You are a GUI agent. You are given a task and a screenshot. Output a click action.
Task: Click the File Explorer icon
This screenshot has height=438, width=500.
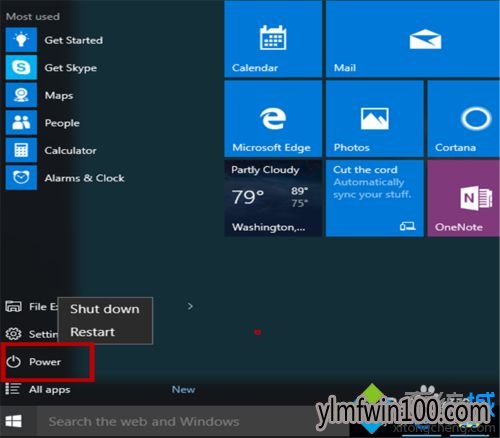(13, 306)
